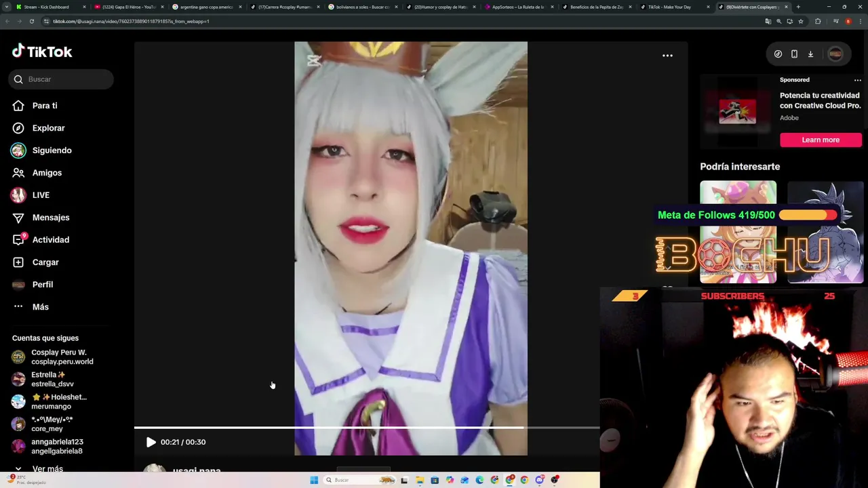Open the Sponsored ad three-dot menu

coord(857,80)
